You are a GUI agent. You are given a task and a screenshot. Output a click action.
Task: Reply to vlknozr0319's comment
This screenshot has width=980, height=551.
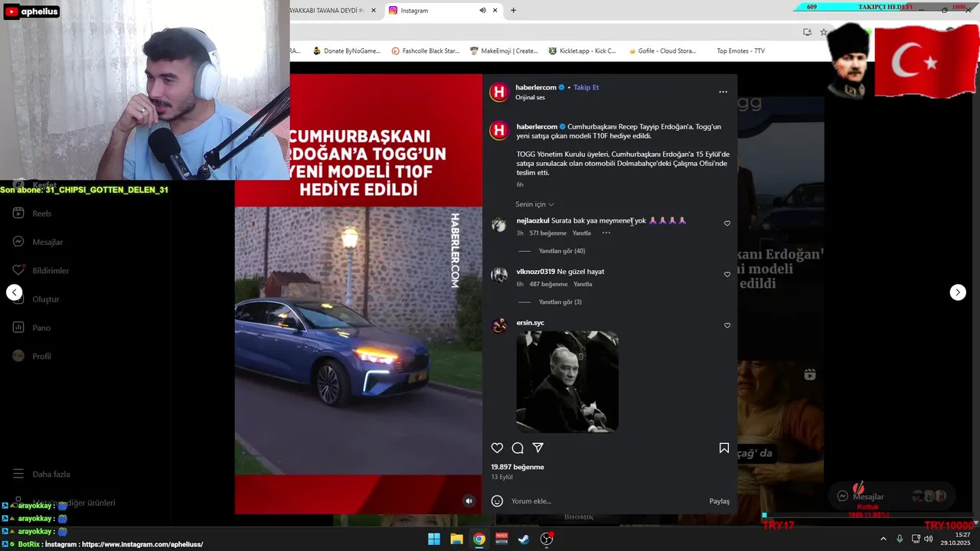coord(583,285)
